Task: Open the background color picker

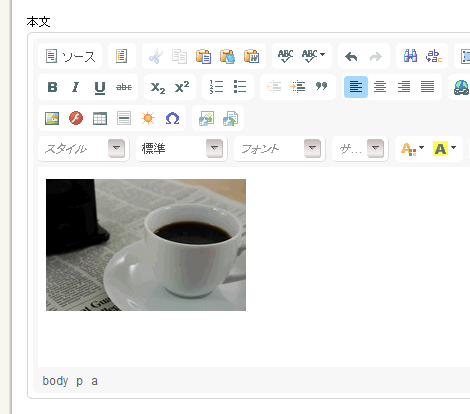Action: (x=444, y=149)
